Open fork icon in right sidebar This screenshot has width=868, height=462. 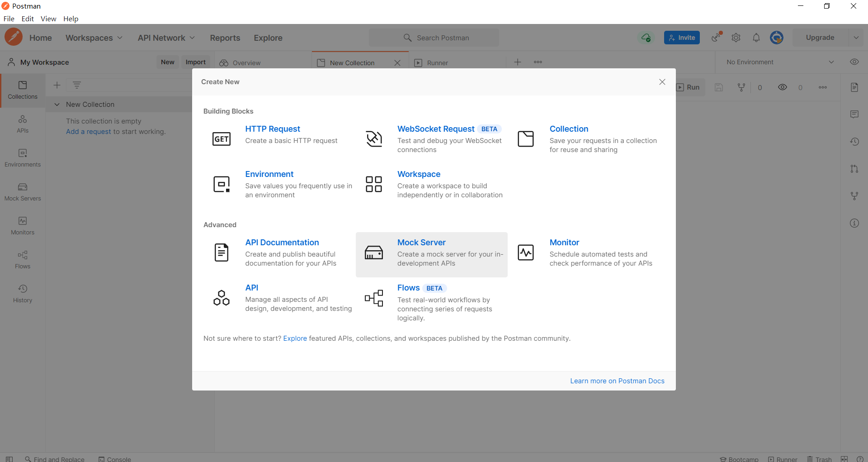pyautogui.click(x=854, y=196)
